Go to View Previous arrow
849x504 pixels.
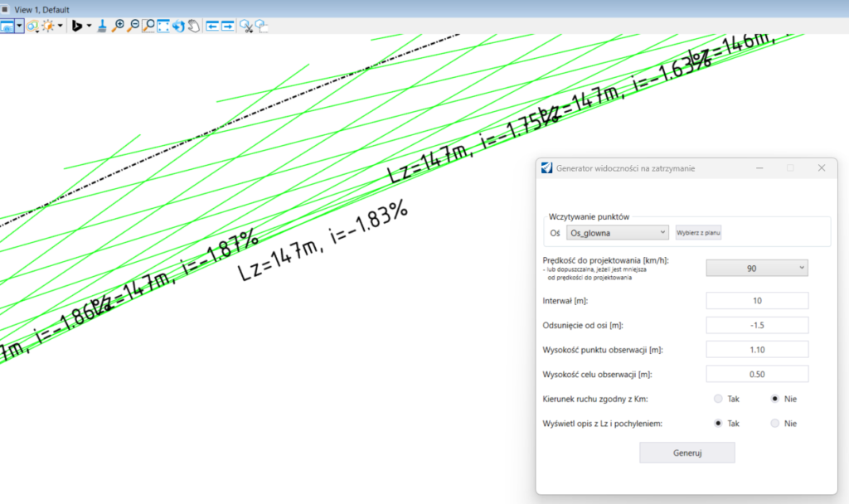pos(212,26)
